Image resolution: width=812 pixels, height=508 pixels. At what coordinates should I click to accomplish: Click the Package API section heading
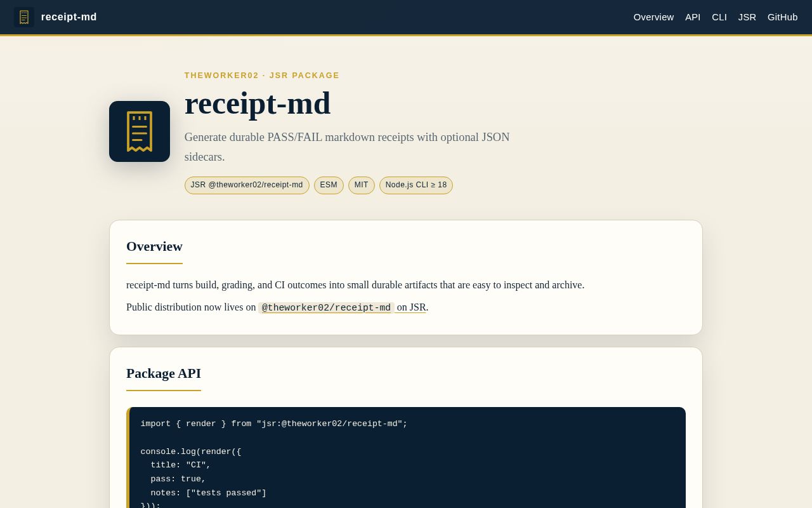pos(164,373)
